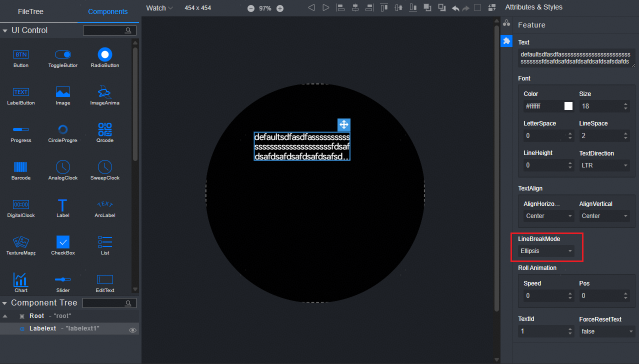639x364 pixels.
Task: Select the AnalogClock component
Action: point(63,167)
